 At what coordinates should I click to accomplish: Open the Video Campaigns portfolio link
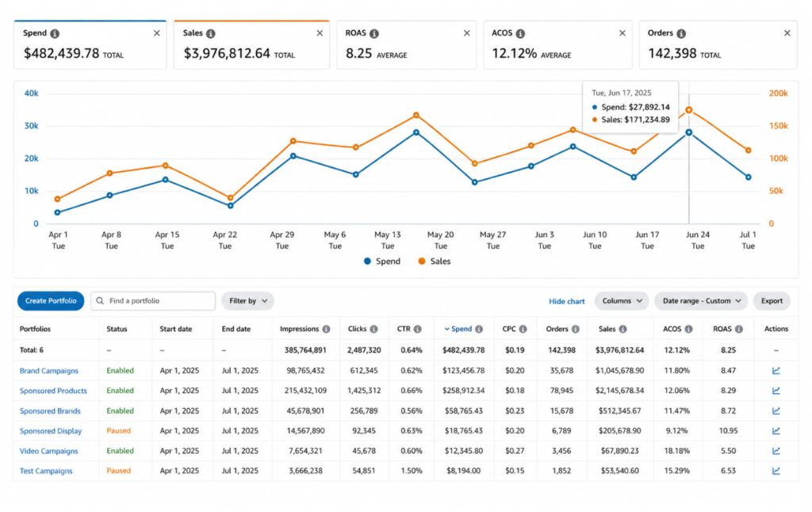(x=48, y=451)
